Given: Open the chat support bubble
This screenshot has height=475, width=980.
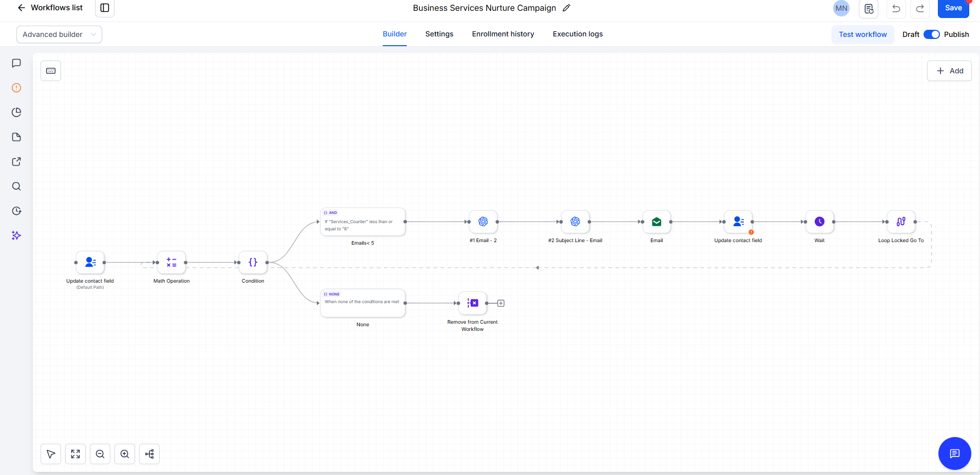Looking at the screenshot, I should tap(954, 453).
